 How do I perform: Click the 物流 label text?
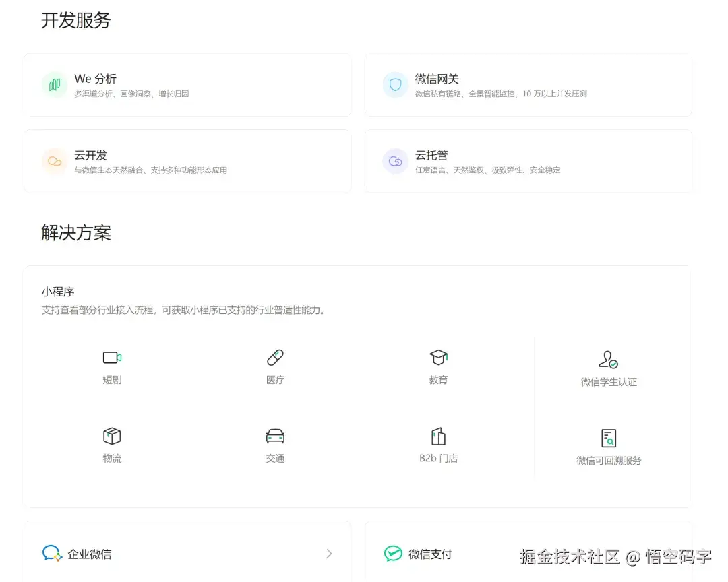(112, 459)
